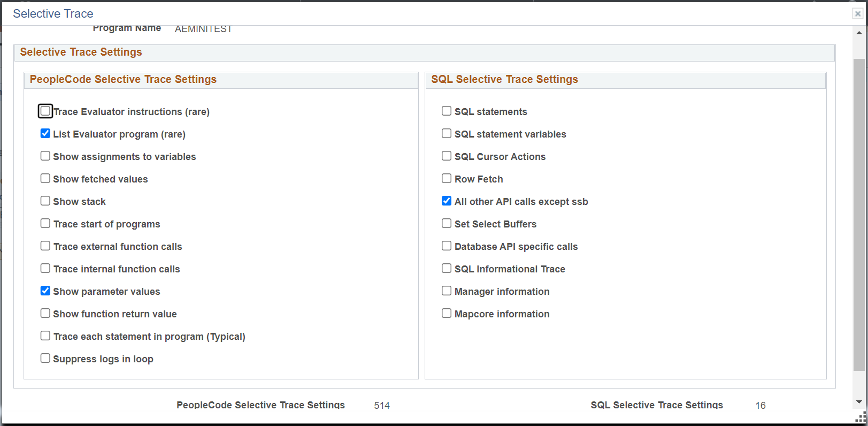Close the Selective Trace dialog
Viewport: 868px width, 426px height.
(x=857, y=14)
